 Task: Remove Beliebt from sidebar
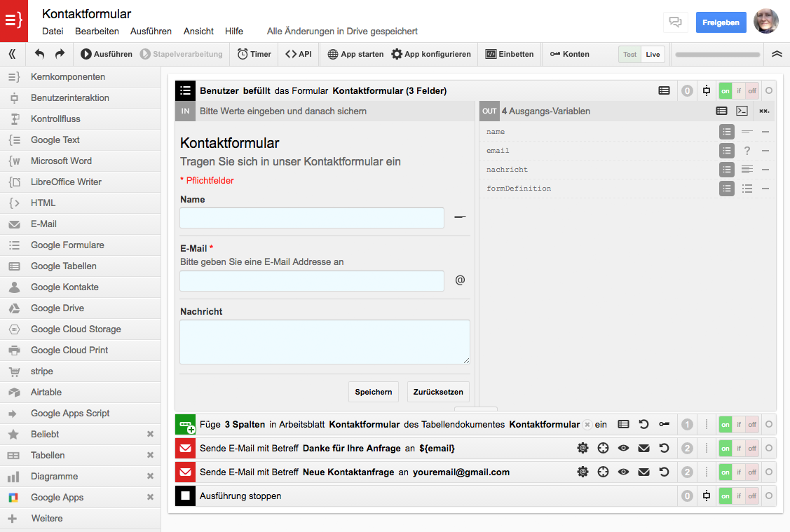click(150, 434)
